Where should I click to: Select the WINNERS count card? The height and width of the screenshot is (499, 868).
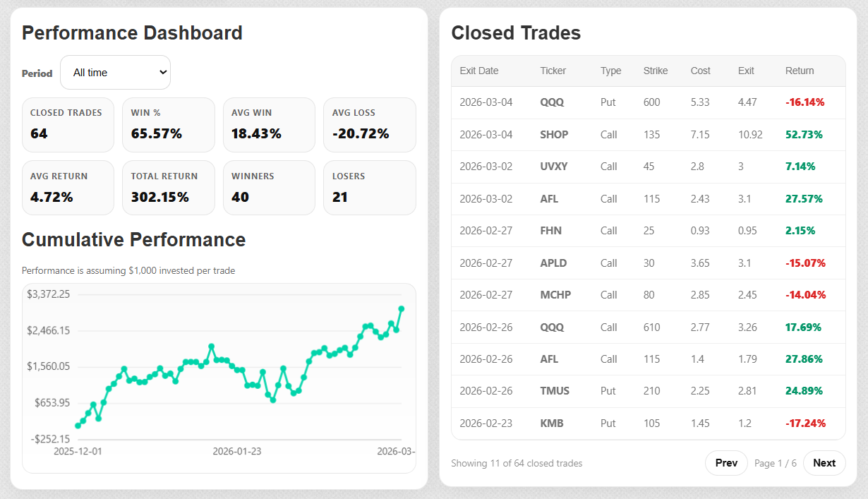point(269,187)
